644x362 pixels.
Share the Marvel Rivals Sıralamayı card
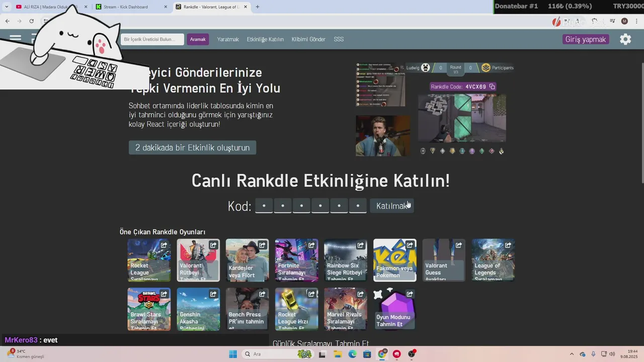[361, 294]
